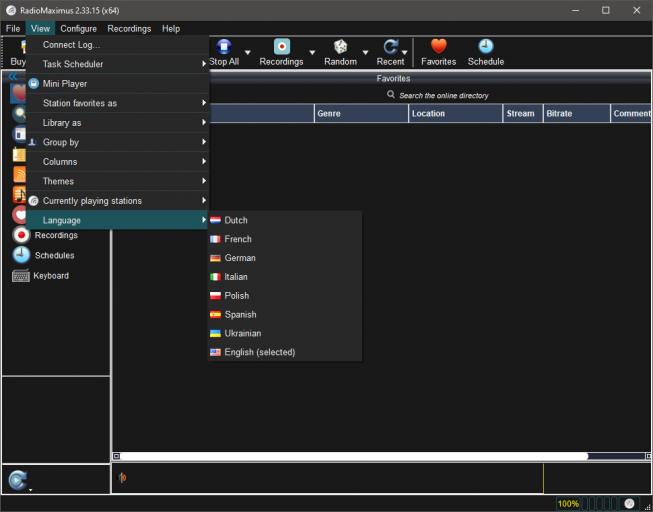This screenshot has height=512, width=653.
Task: Click the 100% volume indicator
Action: point(568,504)
